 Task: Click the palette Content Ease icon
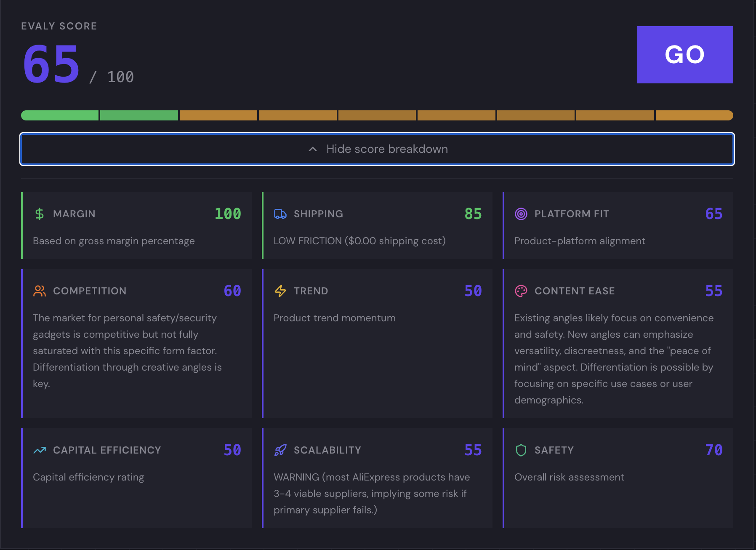(x=521, y=291)
